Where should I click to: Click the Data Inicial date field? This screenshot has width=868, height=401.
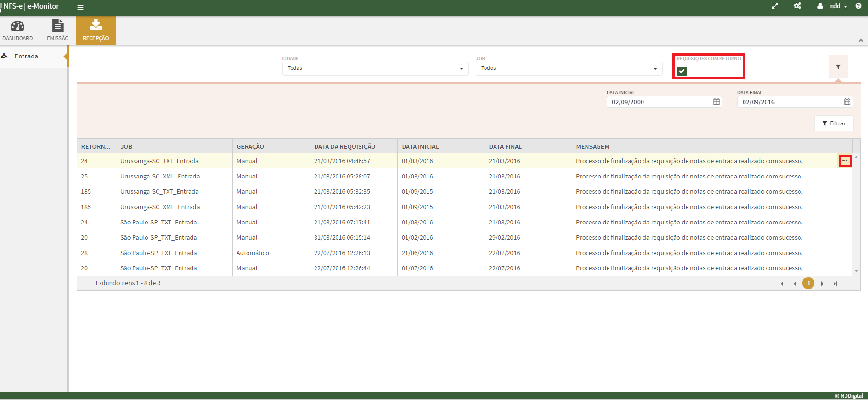point(659,102)
